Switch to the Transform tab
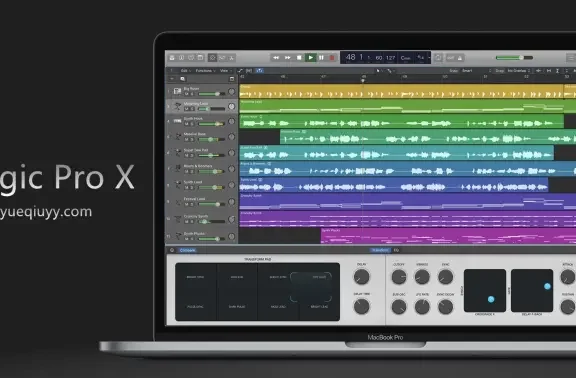576x378 pixels. pyautogui.click(x=380, y=250)
